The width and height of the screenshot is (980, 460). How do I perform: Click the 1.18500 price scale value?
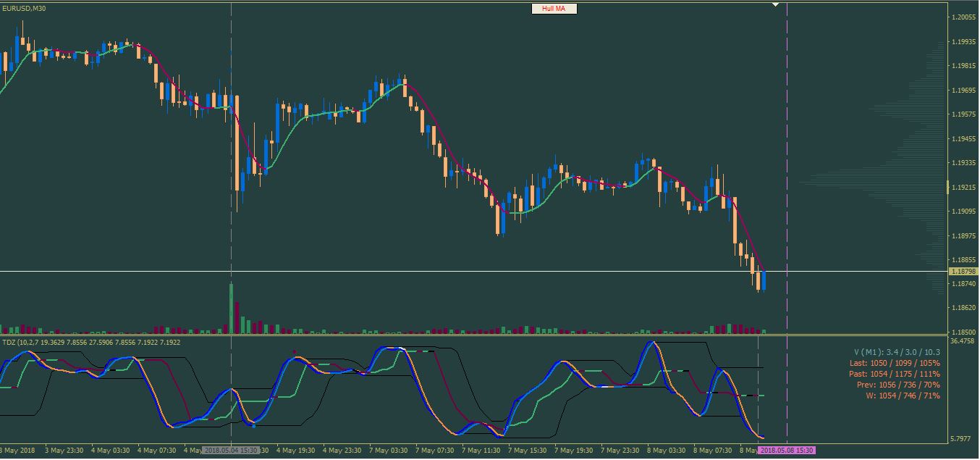coord(964,333)
